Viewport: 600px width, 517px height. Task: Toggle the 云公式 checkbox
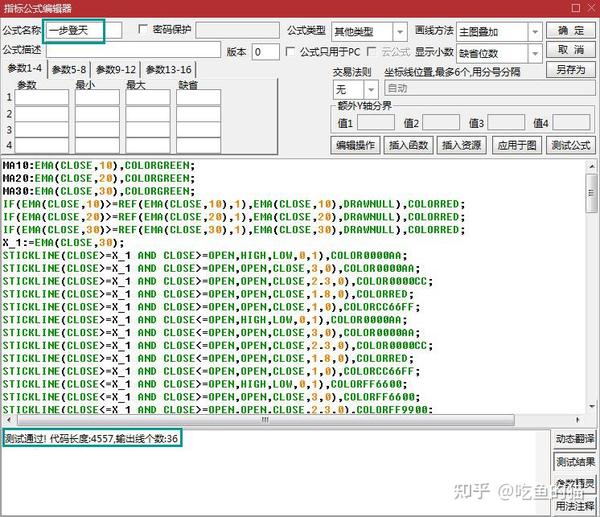[371, 52]
